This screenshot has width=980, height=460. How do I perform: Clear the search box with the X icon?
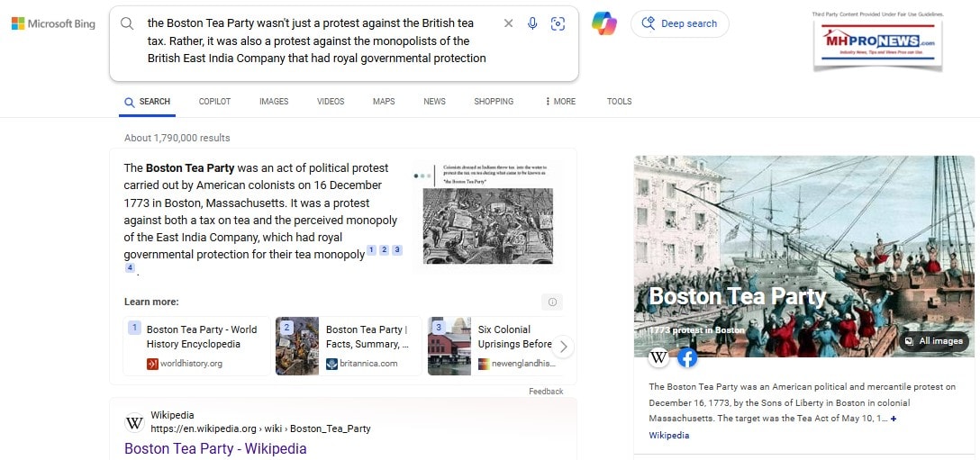[508, 23]
